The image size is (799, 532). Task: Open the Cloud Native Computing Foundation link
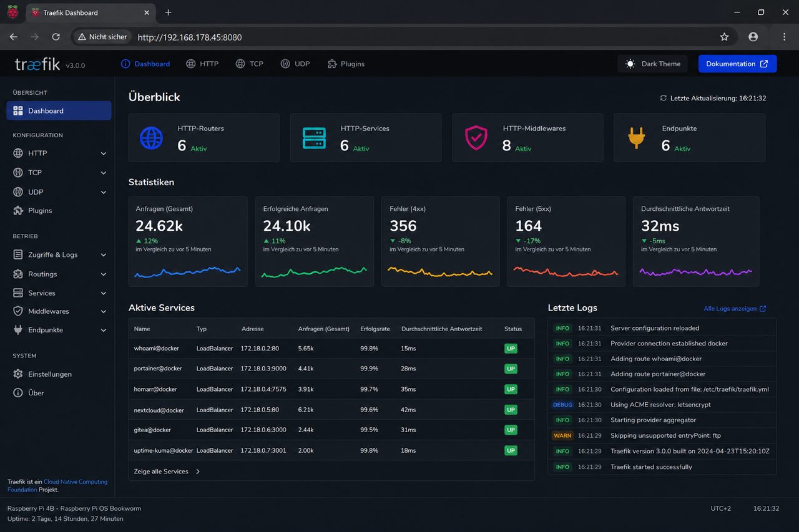[57, 486]
